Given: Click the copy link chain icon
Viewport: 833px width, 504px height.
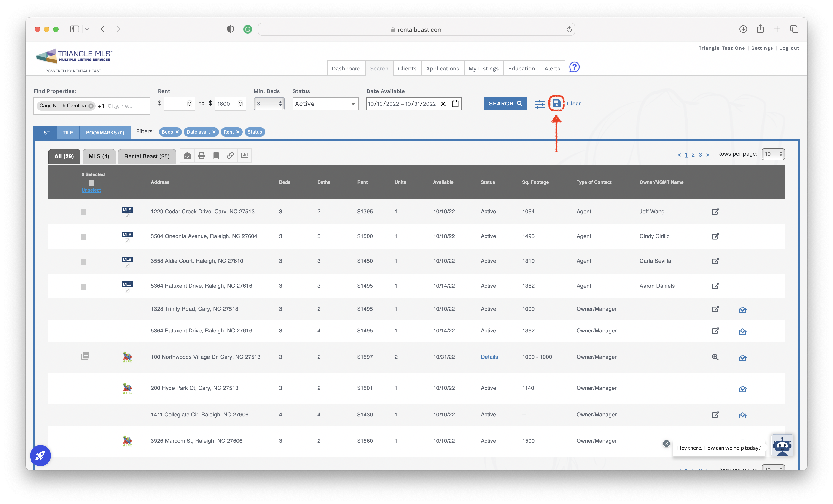Looking at the screenshot, I should click(x=230, y=155).
